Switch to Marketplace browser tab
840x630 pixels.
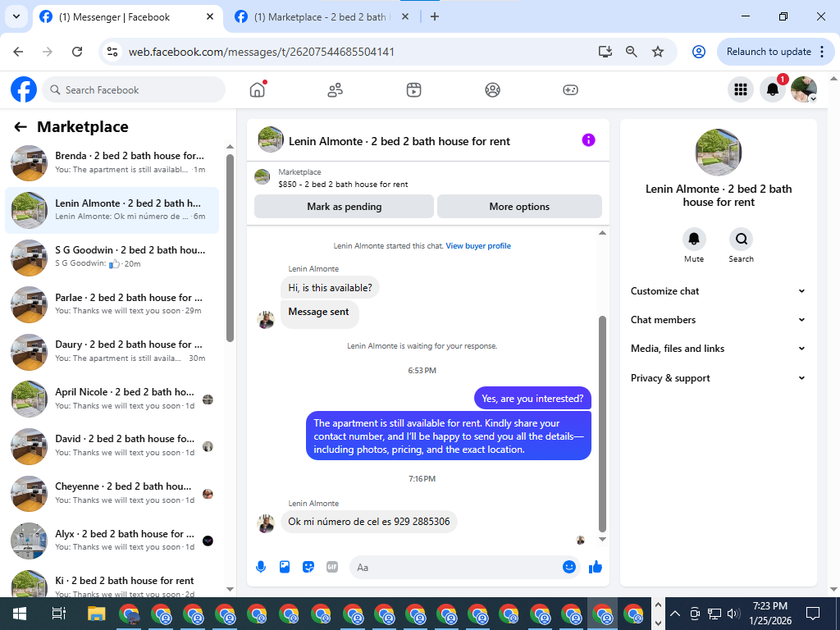[319, 17]
